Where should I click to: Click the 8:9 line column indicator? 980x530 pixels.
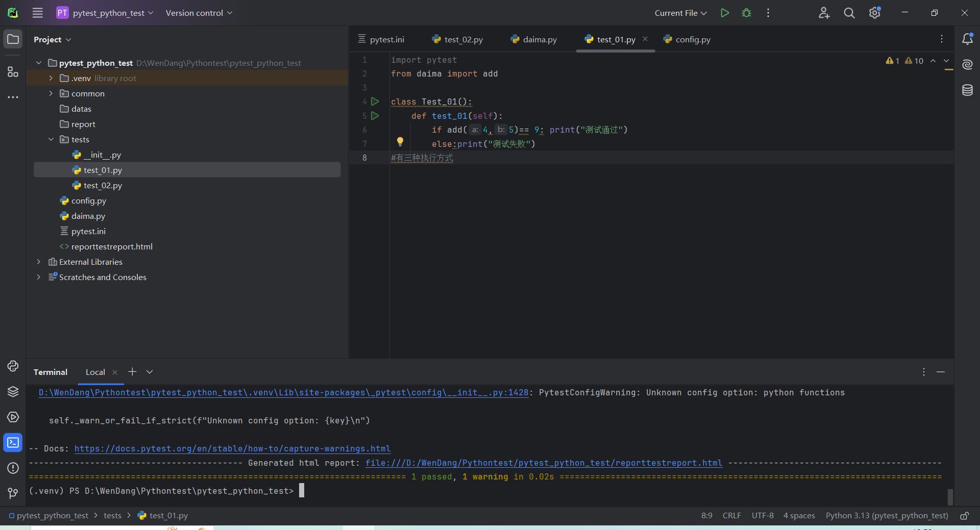click(707, 516)
